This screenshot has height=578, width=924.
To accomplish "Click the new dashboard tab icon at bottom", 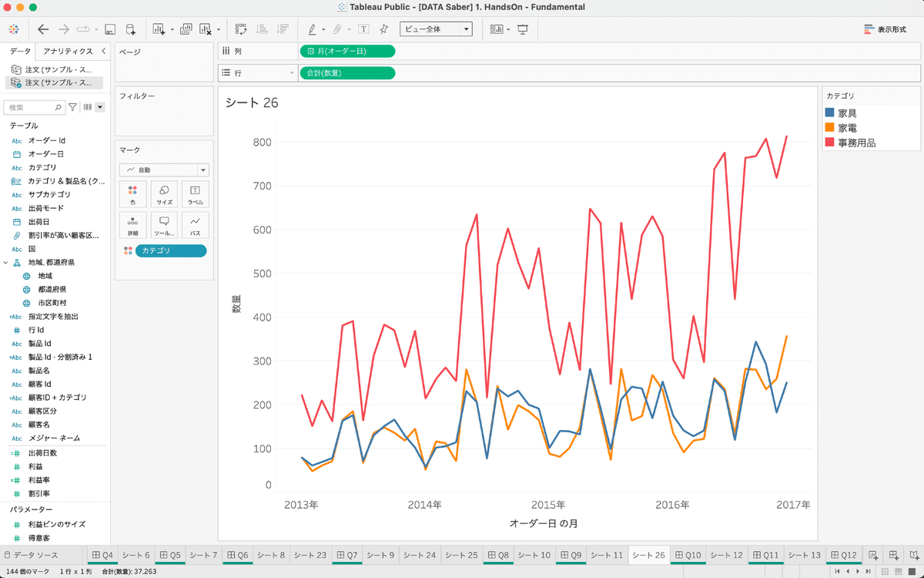I will 894,555.
